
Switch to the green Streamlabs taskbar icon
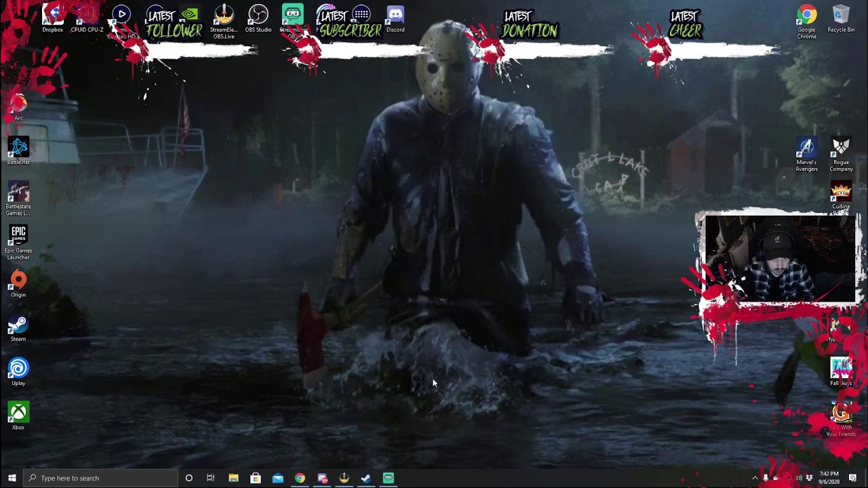coord(389,478)
